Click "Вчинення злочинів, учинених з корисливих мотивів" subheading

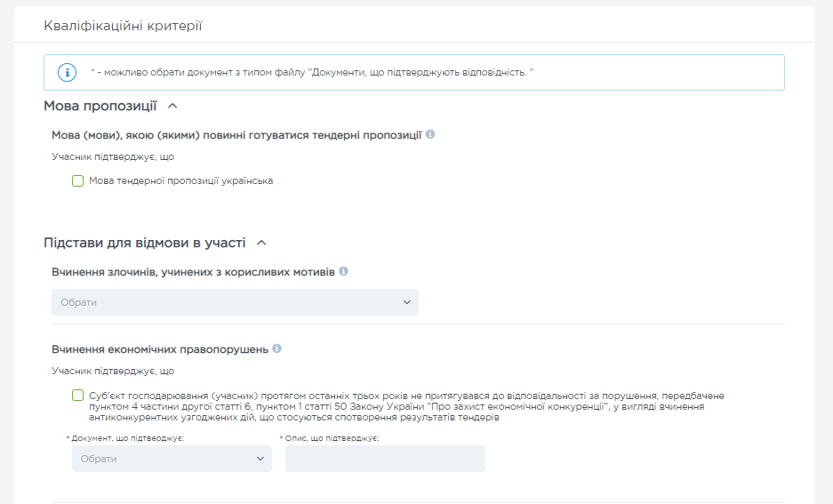coord(193,271)
